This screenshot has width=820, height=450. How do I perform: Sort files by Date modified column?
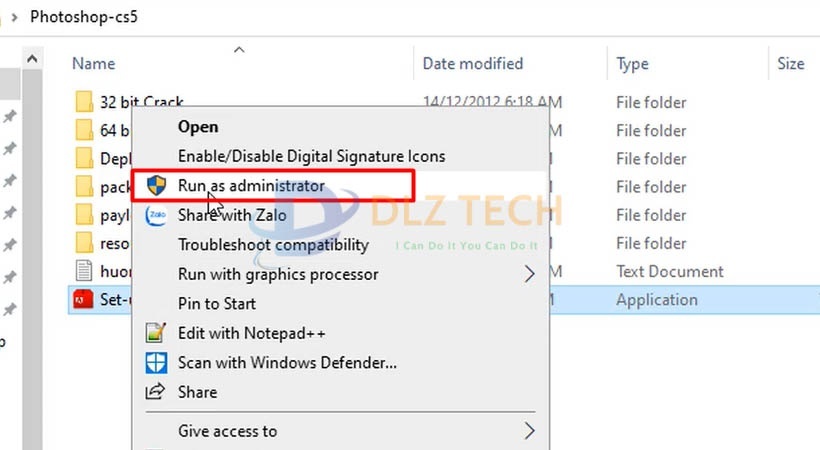point(473,63)
